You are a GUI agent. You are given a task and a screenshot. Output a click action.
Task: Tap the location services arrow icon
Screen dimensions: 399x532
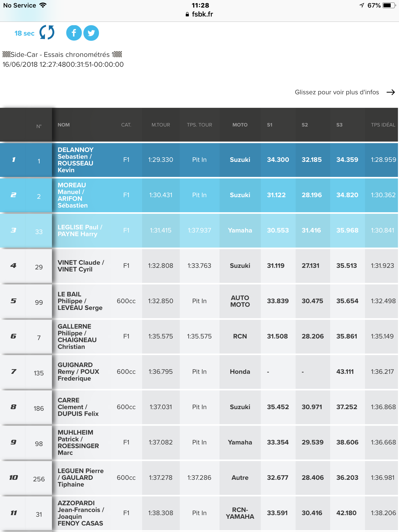click(362, 5)
